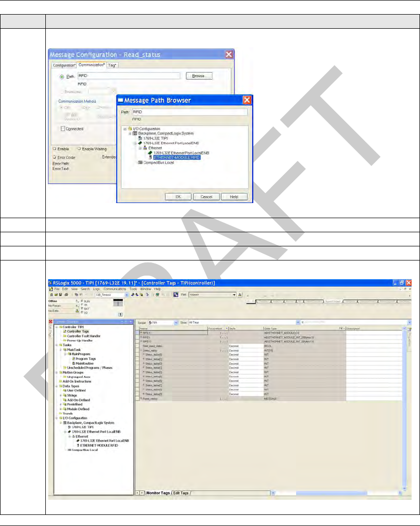420x526 pixels.
Task: Select the Path radio button in Message Configuration
Action: click(62, 77)
